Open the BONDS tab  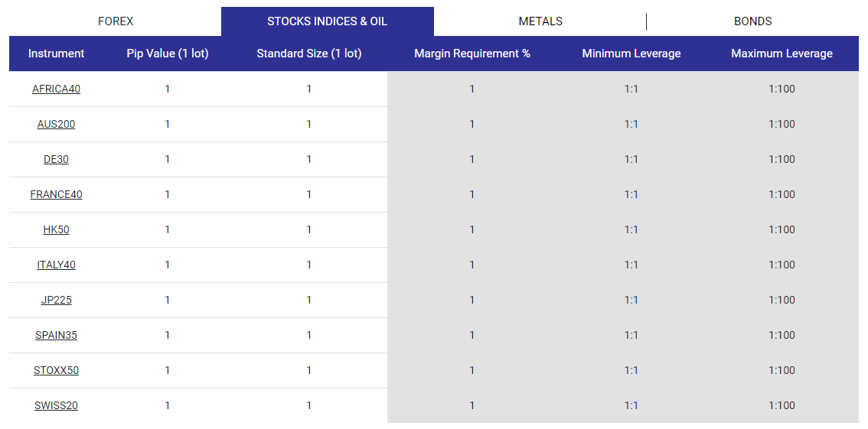(x=753, y=21)
